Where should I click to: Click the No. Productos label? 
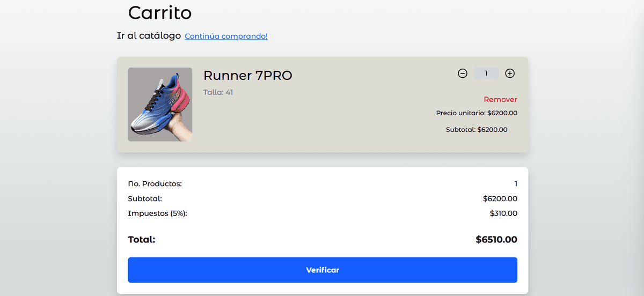point(155,184)
